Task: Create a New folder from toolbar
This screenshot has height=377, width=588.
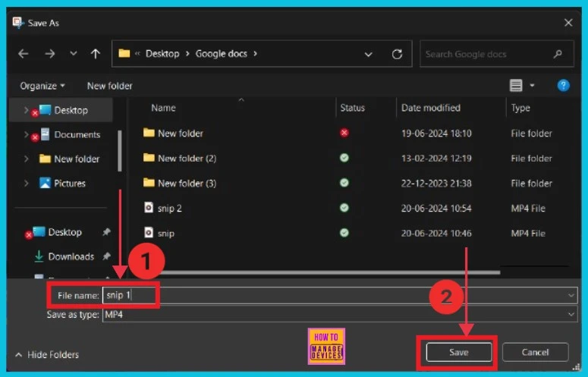Action: click(109, 86)
